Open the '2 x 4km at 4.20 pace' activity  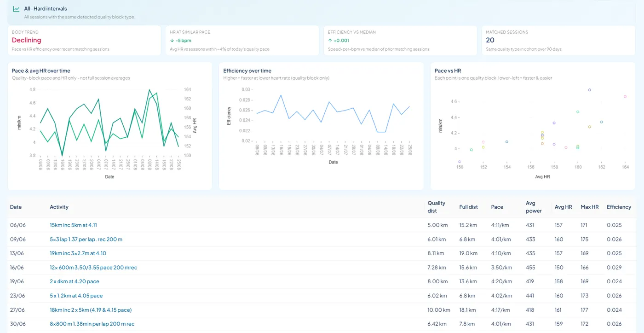pyautogui.click(x=75, y=281)
